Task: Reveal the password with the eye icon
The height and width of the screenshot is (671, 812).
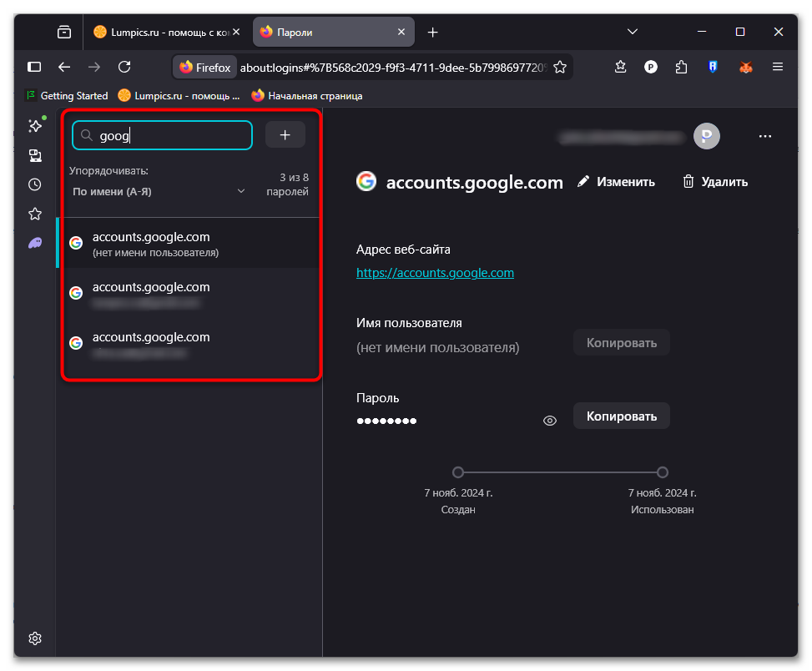Action: point(549,421)
